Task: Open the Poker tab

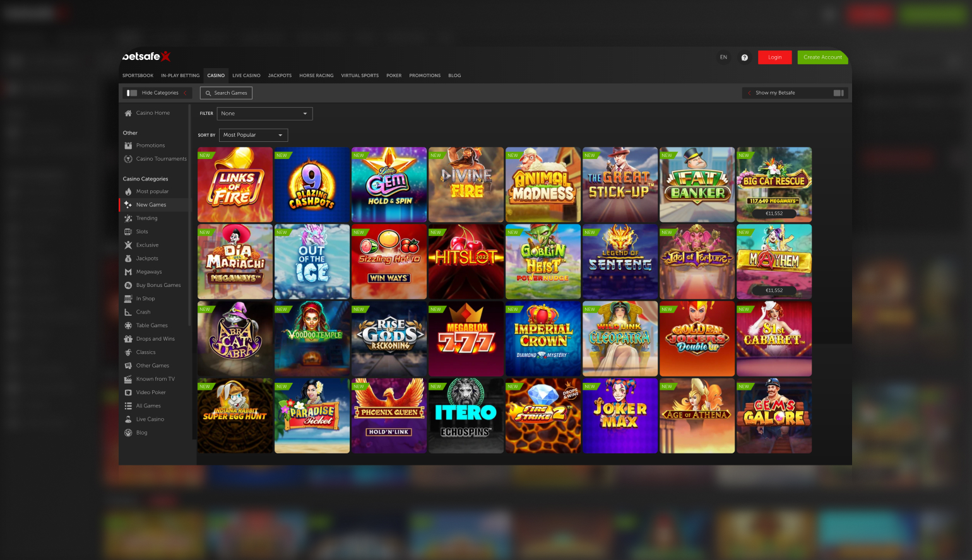Action: pos(394,76)
